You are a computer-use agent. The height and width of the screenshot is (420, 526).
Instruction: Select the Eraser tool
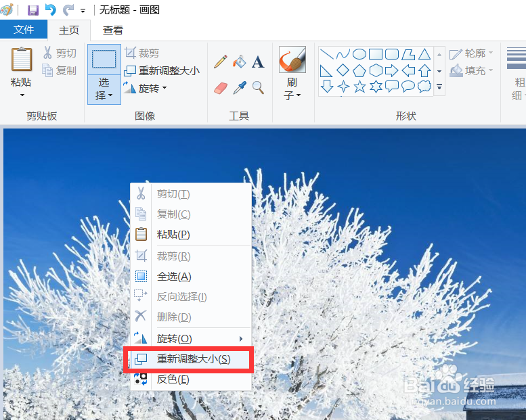click(x=221, y=88)
